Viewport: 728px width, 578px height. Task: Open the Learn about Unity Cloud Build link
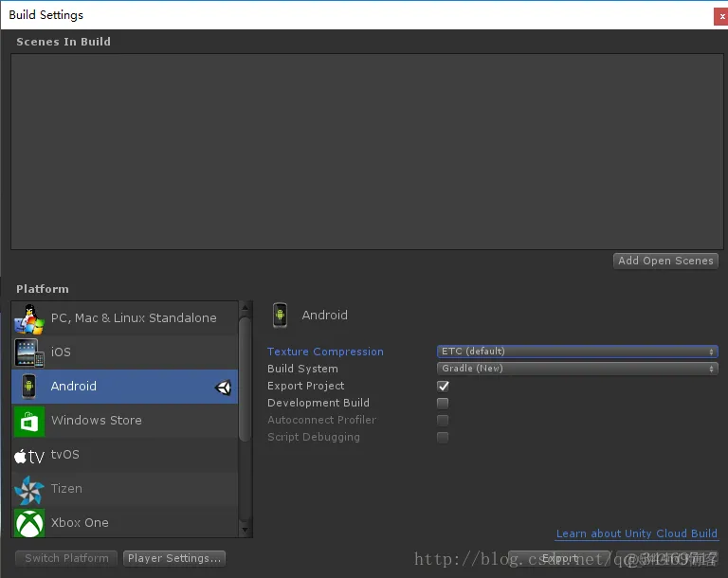(x=637, y=533)
